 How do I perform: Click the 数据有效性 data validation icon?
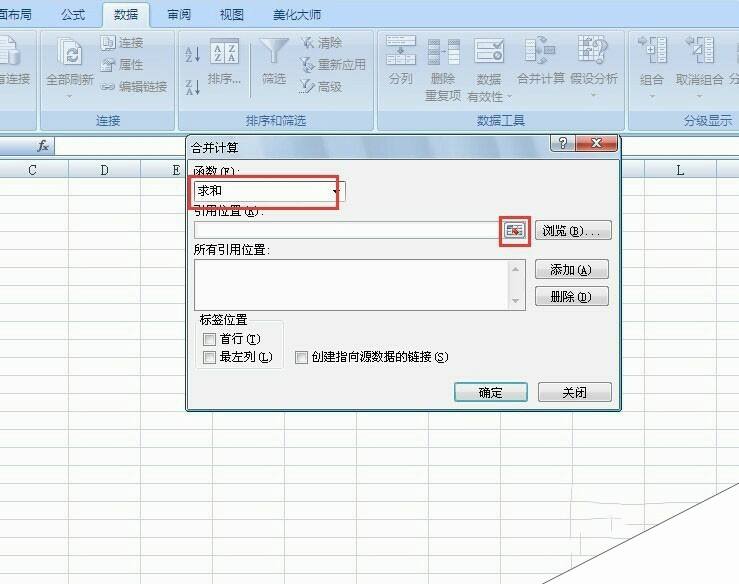pos(489,51)
